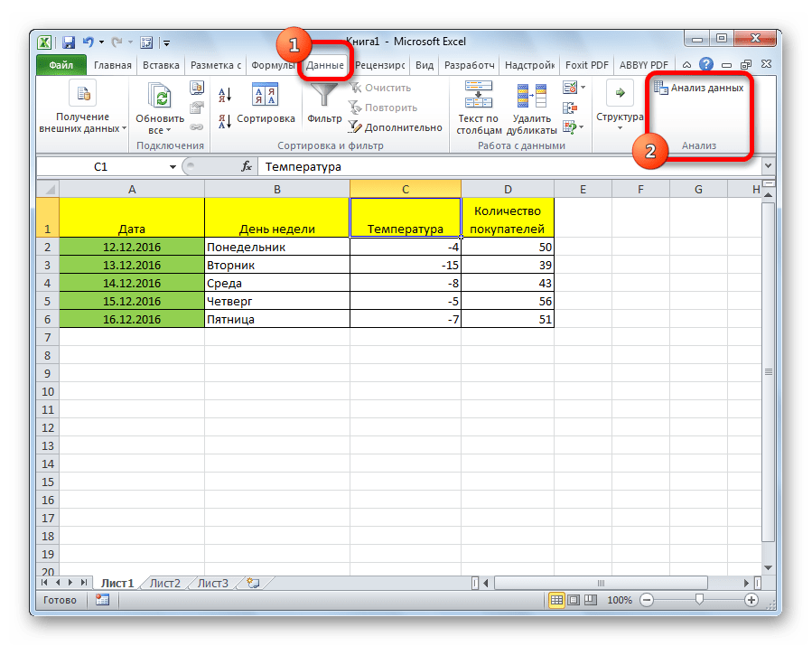
Task: Switch to sheet Лист2
Action: pyautogui.click(x=164, y=583)
